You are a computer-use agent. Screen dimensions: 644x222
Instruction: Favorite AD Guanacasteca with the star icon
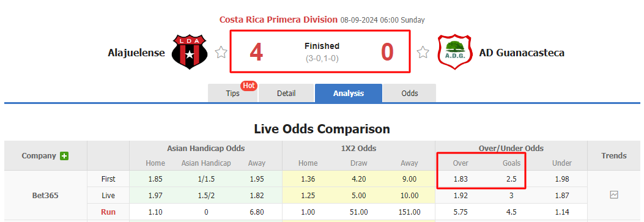pyautogui.click(x=423, y=53)
